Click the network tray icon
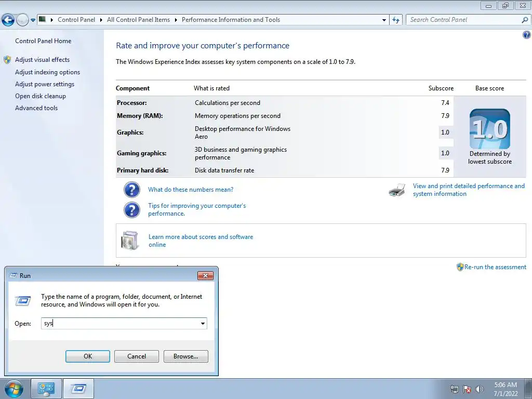Image resolution: width=532 pixels, height=399 pixels. point(454,389)
